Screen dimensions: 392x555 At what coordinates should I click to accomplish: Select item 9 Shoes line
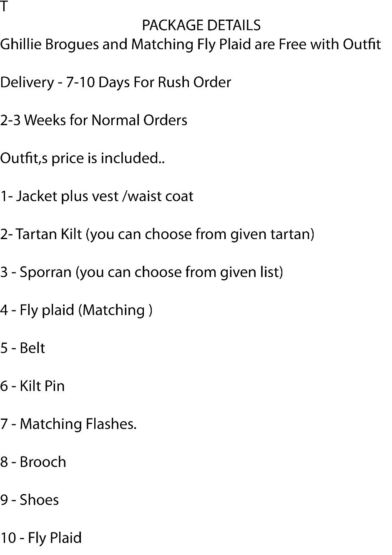click(x=30, y=500)
